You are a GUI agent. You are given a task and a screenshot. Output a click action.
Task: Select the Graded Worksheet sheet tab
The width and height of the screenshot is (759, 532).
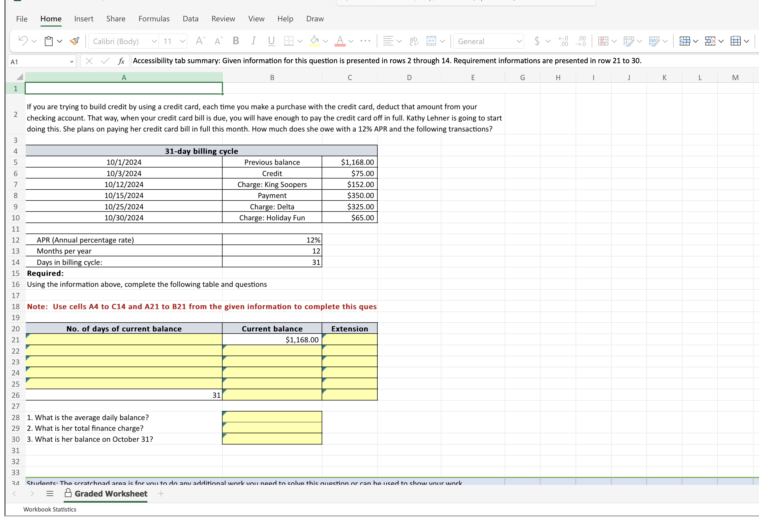click(x=111, y=494)
